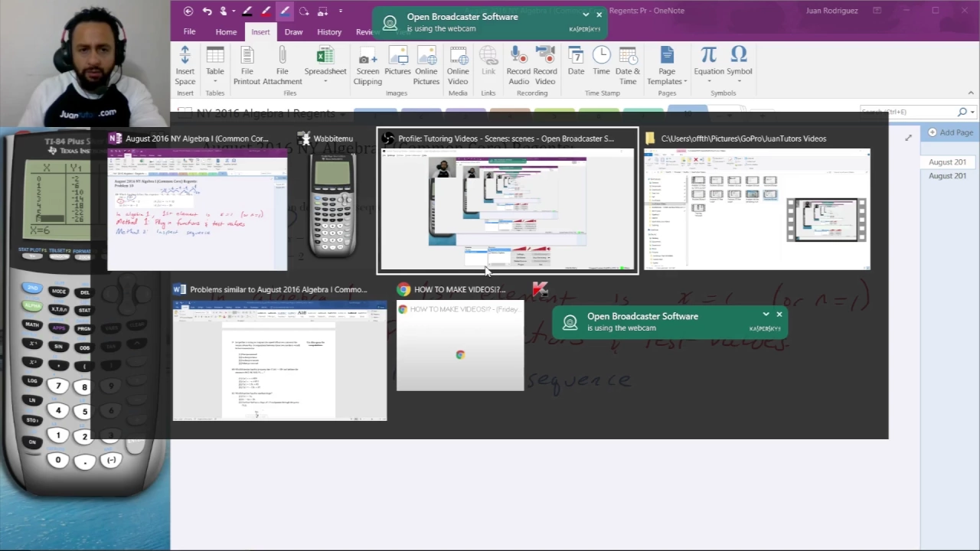Start Record Video
980x551 pixels.
click(545, 66)
